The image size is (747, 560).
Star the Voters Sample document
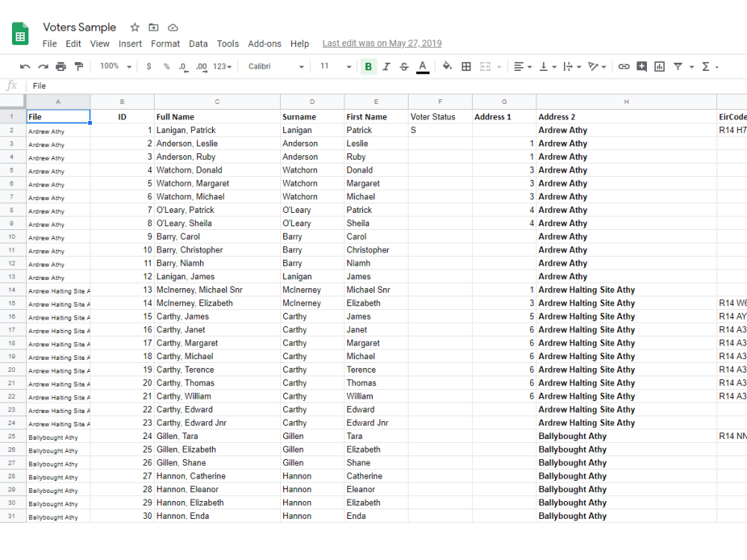(x=134, y=27)
